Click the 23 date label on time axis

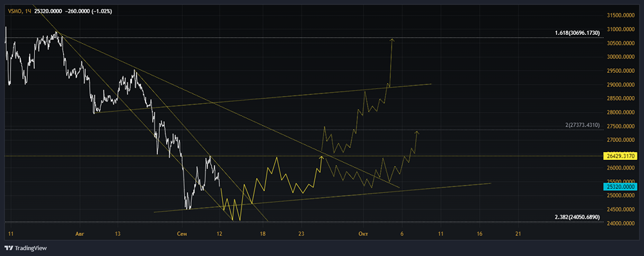[x=301, y=234]
